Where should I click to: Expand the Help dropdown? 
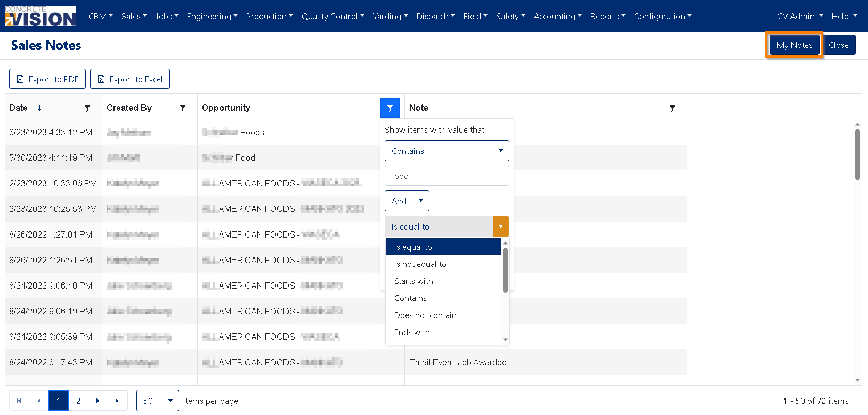point(844,17)
